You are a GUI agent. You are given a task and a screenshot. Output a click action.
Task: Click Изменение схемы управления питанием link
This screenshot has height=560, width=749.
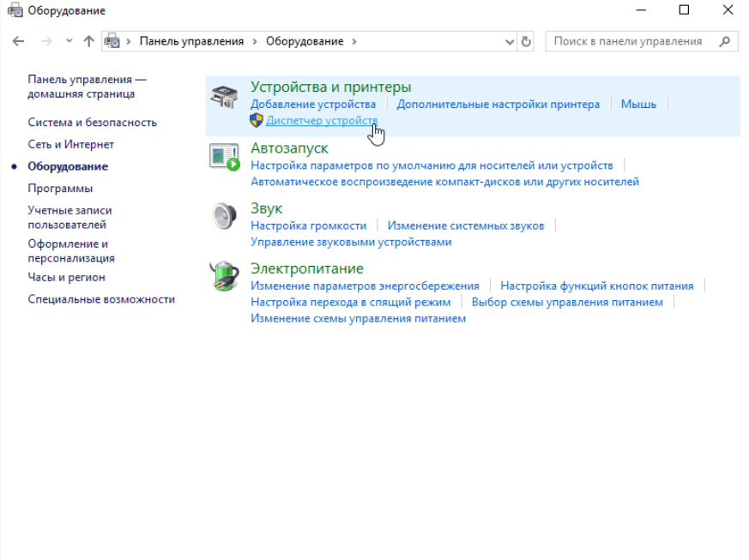(x=359, y=318)
